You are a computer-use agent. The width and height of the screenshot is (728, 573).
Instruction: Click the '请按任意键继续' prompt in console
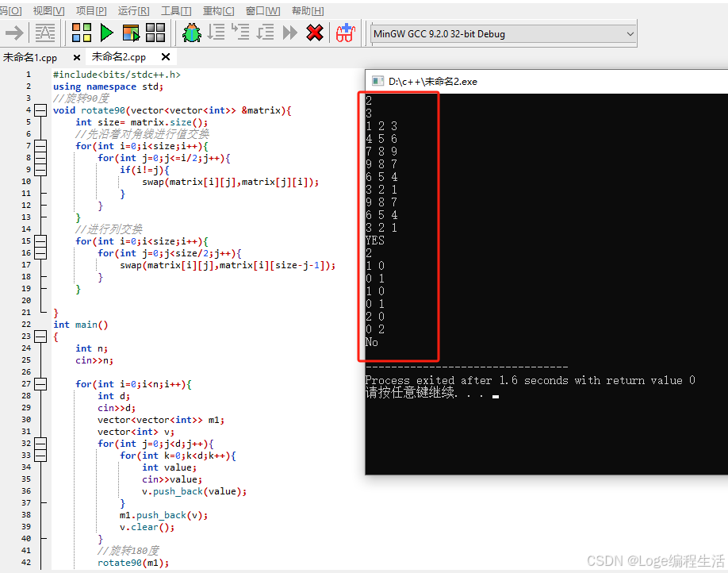pyautogui.click(x=411, y=393)
